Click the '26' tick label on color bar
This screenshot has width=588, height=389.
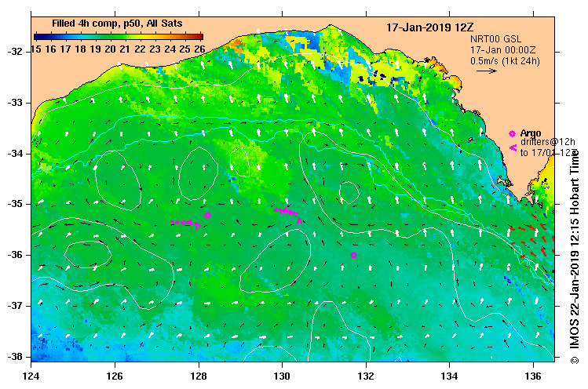click(199, 49)
